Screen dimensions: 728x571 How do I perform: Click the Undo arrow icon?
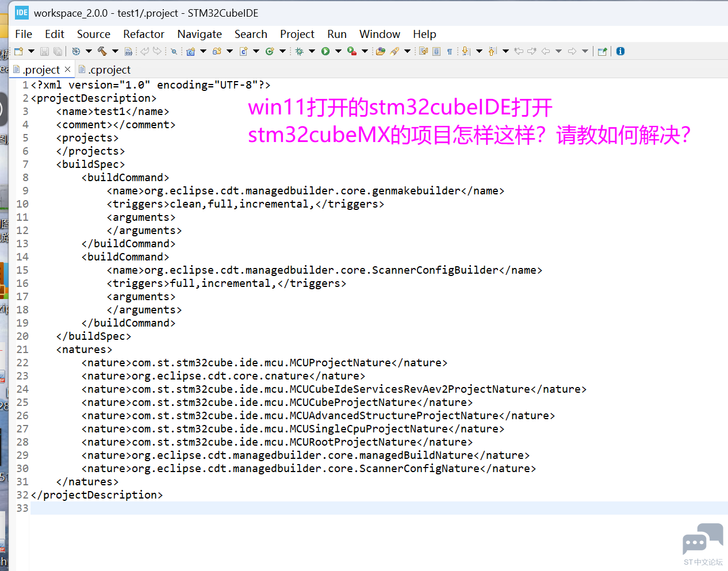144,51
